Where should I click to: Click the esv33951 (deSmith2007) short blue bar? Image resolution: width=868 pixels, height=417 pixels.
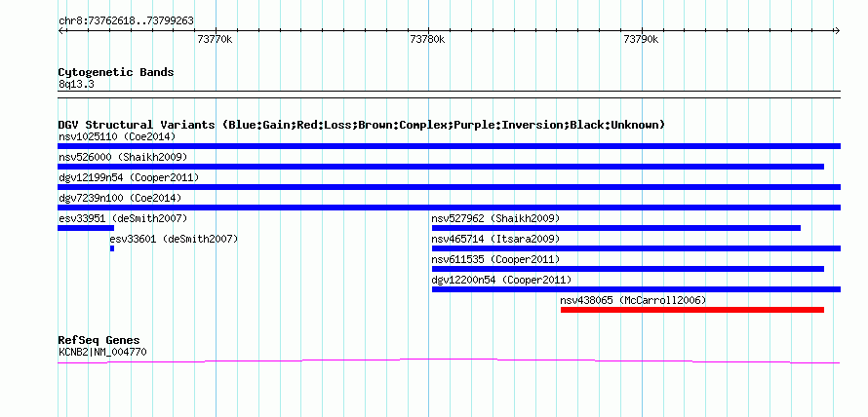(86, 228)
